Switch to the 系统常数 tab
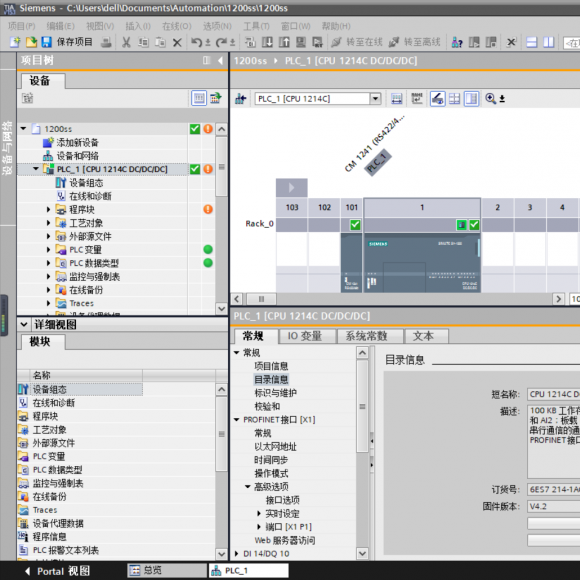The width and height of the screenshot is (580, 580). tap(370, 336)
